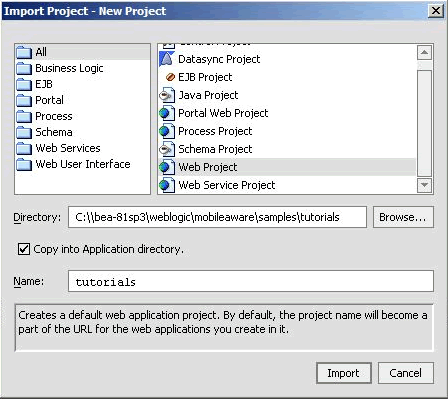This screenshot has height=399, width=448.
Task: Click the project list scroll up arrow
Action: click(x=424, y=52)
